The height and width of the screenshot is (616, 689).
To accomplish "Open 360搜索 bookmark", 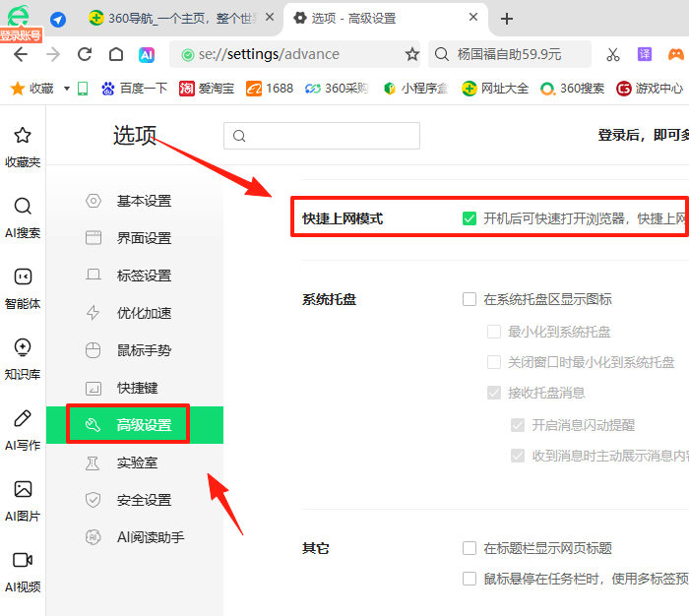I will (x=572, y=89).
